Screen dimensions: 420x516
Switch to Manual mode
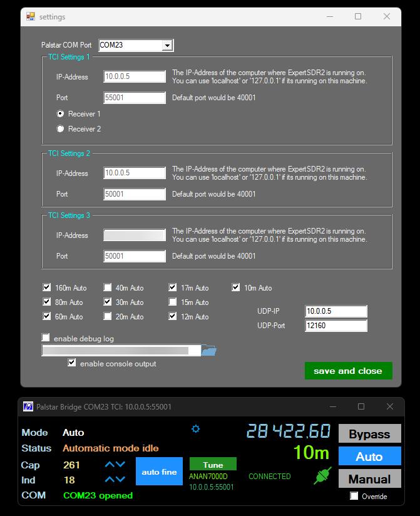369,479
